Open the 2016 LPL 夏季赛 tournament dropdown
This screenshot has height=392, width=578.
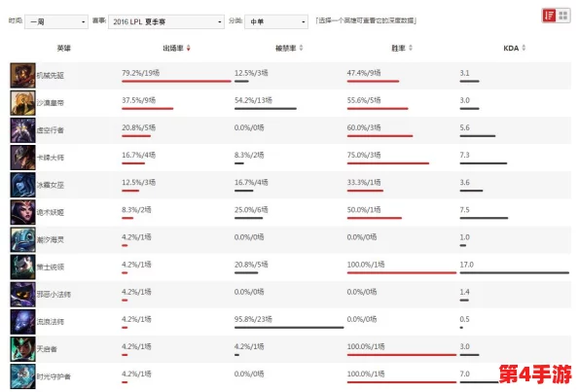pos(165,21)
